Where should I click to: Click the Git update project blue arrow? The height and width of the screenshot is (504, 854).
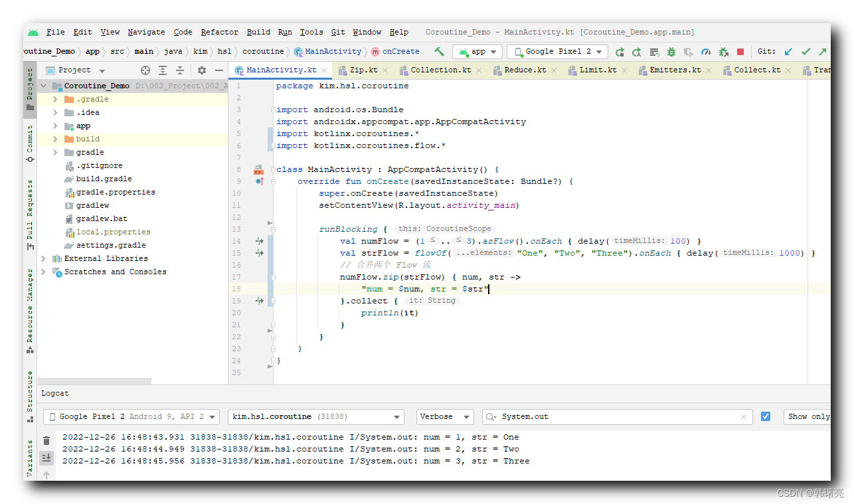[x=788, y=52]
